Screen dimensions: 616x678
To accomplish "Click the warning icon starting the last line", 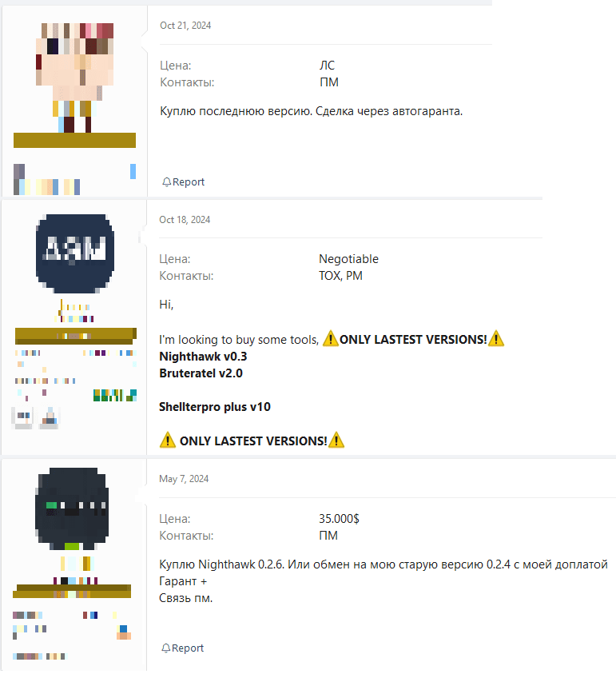I will click(x=168, y=441).
